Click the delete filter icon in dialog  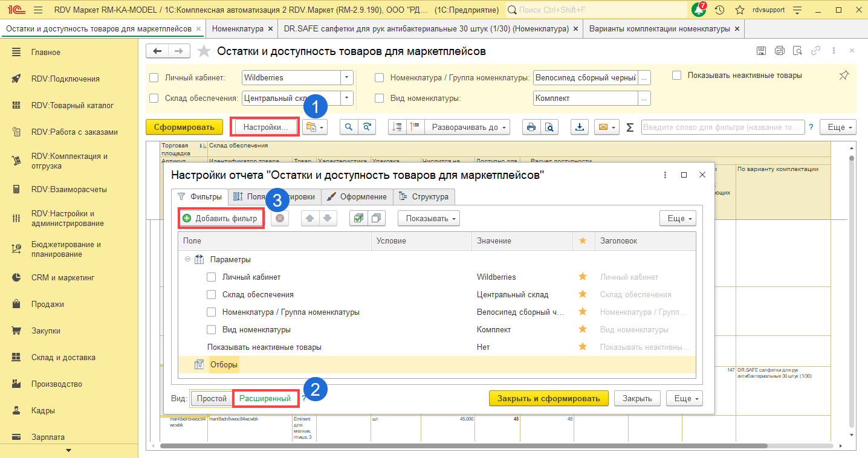pos(280,218)
